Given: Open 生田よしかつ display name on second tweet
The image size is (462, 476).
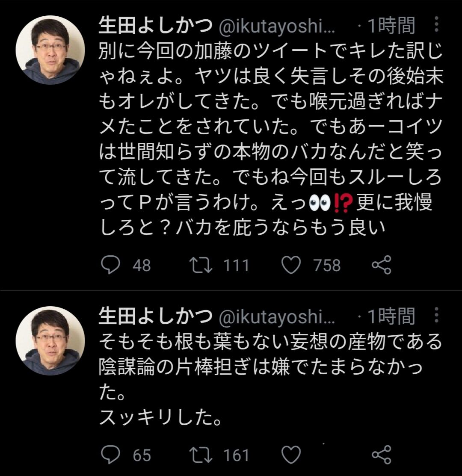Looking at the screenshot, I should [155, 316].
